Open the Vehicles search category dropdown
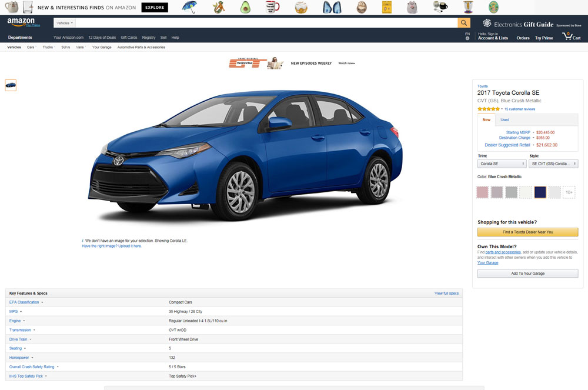Image resolution: width=588 pixels, height=390 pixels. [x=65, y=23]
